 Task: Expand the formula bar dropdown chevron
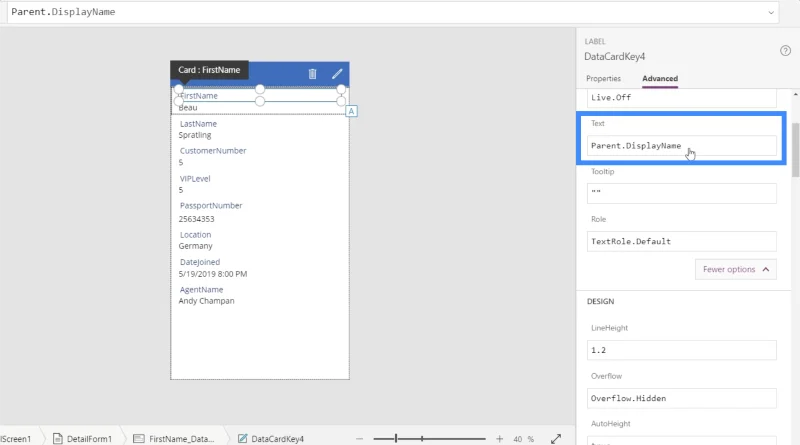[x=771, y=12]
